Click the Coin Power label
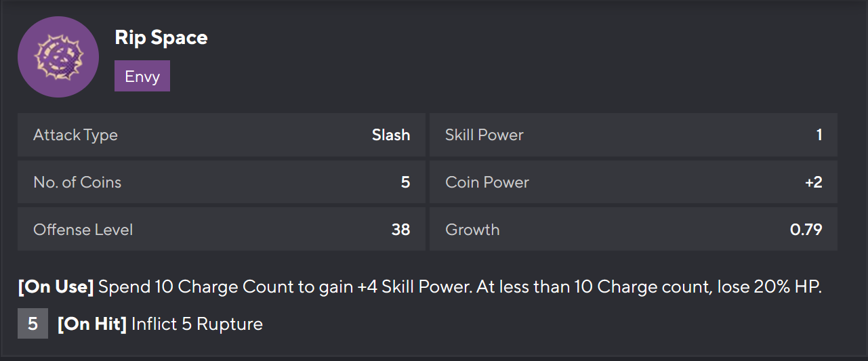Screen dimensions: 868x361 (x=487, y=182)
